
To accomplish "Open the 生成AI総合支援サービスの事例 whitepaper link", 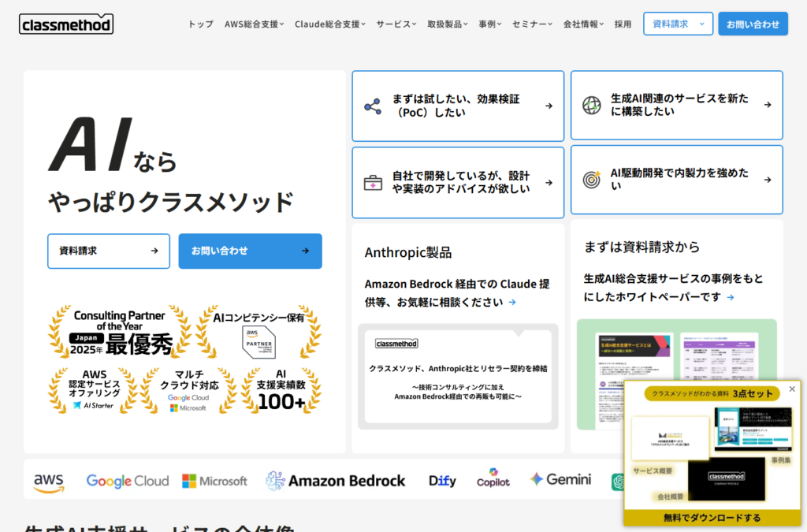I will pos(673,288).
